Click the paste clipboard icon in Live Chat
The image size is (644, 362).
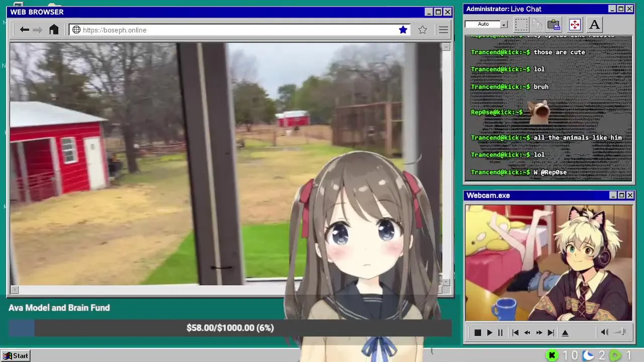pos(554,24)
